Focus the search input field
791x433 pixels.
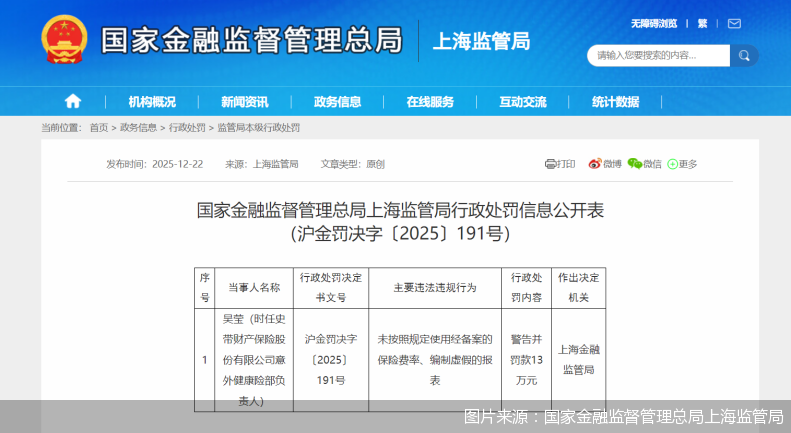coord(658,56)
